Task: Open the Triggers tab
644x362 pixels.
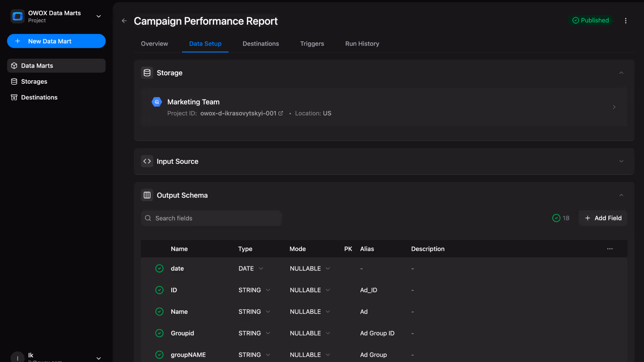Action: (312, 44)
